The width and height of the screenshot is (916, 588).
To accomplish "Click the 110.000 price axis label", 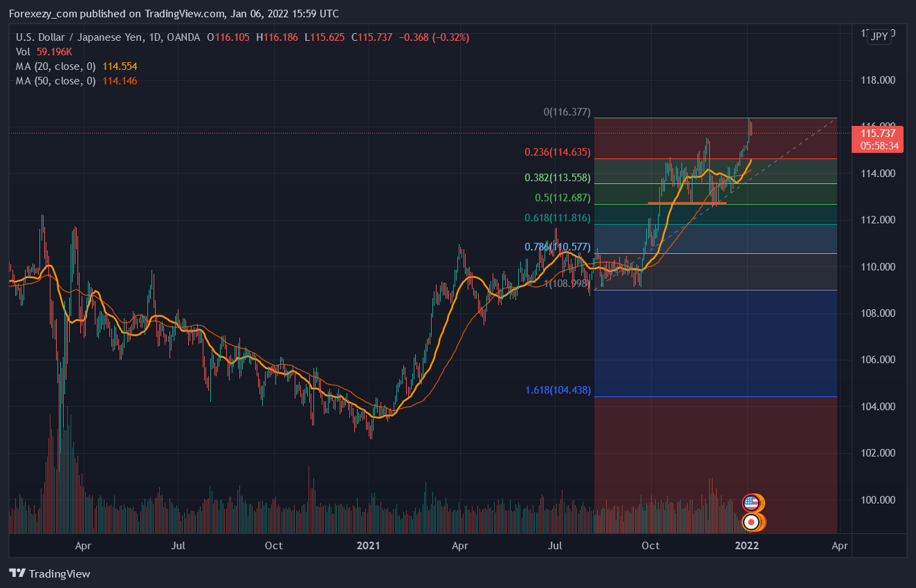I will click(x=878, y=266).
